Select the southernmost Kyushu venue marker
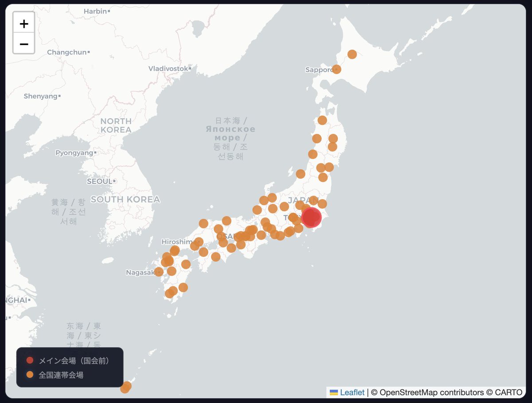 pyautogui.click(x=170, y=292)
